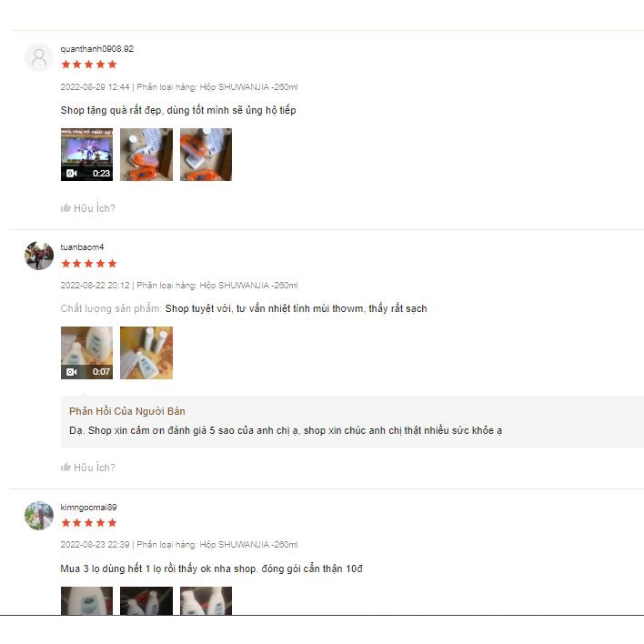Viewport: 644px width, 644px height.
Task: Click quanthanh0908.92's default avatar icon
Action: 39,57
